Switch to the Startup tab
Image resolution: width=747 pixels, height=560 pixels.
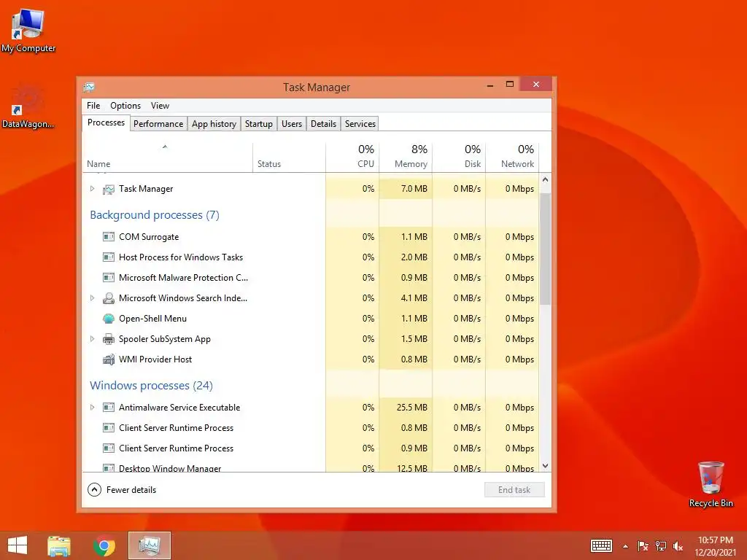tap(259, 124)
